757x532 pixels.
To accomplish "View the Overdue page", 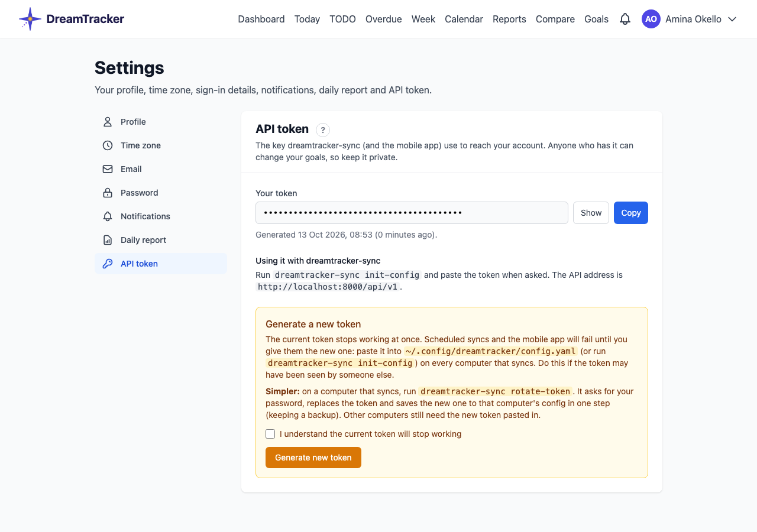I will 384,19.
